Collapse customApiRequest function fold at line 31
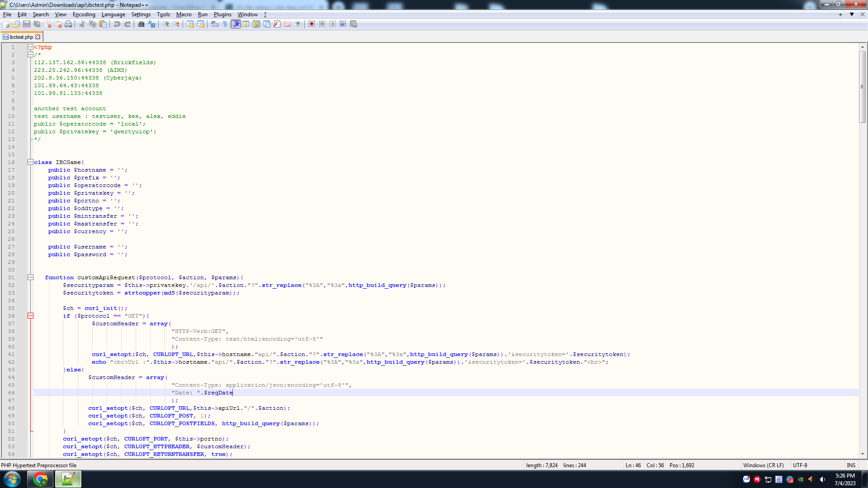 [x=30, y=277]
